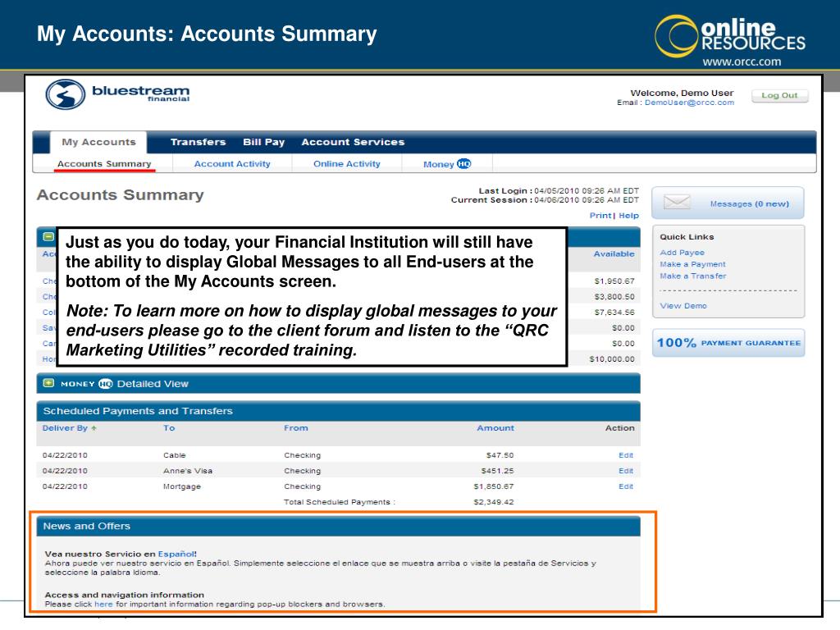Sort by the To column header

click(x=169, y=428)
